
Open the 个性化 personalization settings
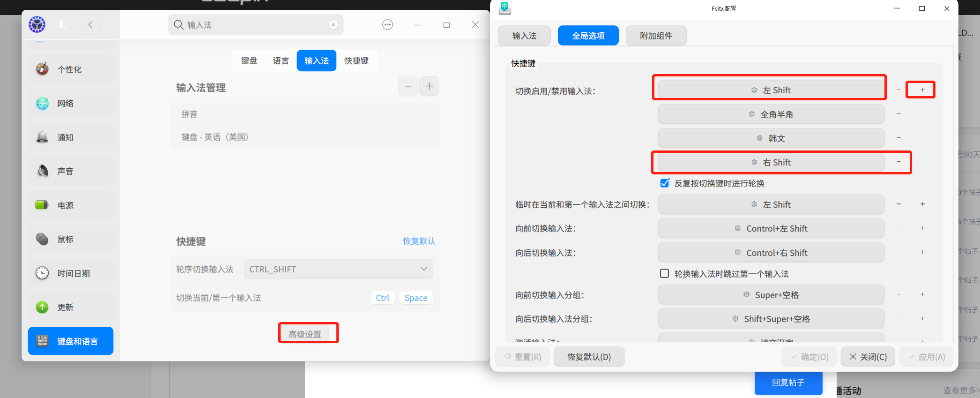point(71,69)
